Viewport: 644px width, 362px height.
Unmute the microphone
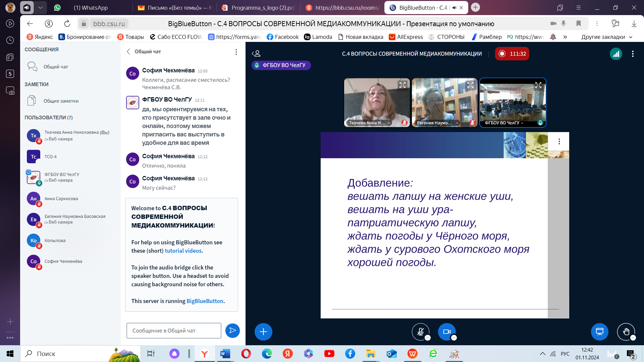pyautogui.click(x=420, y=332)
